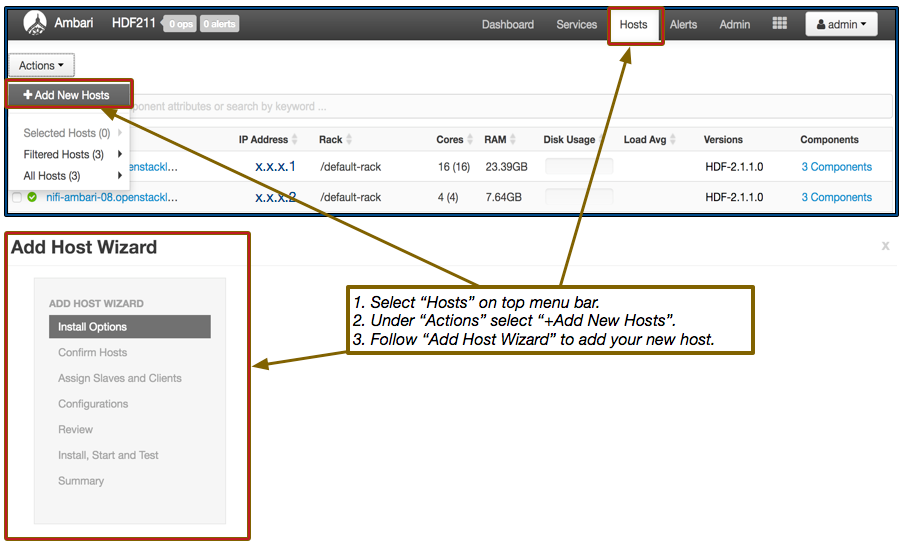
Task: Click the x.x.x.1 IP address cell
Action: pyautogui.click(x=275, y=167)
